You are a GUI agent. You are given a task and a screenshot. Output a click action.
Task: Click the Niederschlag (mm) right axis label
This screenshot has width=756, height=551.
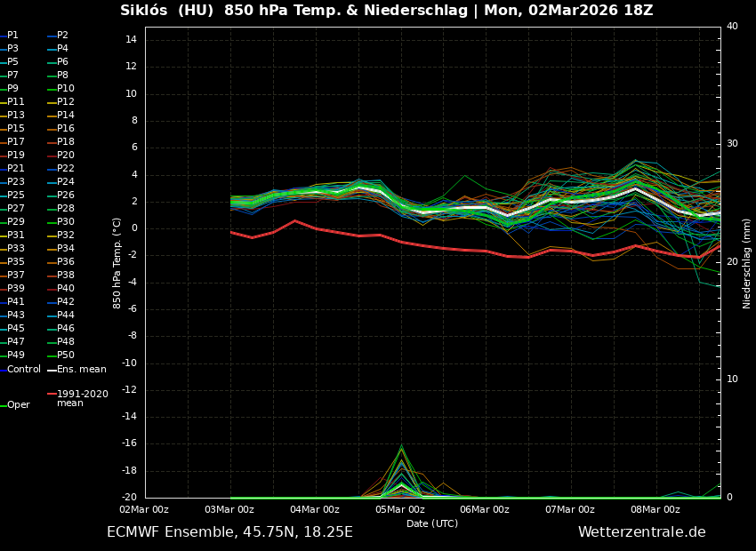747,263
